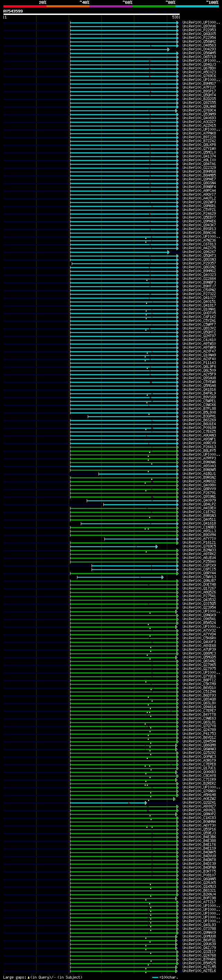
Task: Open hit UniRef100_O65719
Action: tap(199, 57)
